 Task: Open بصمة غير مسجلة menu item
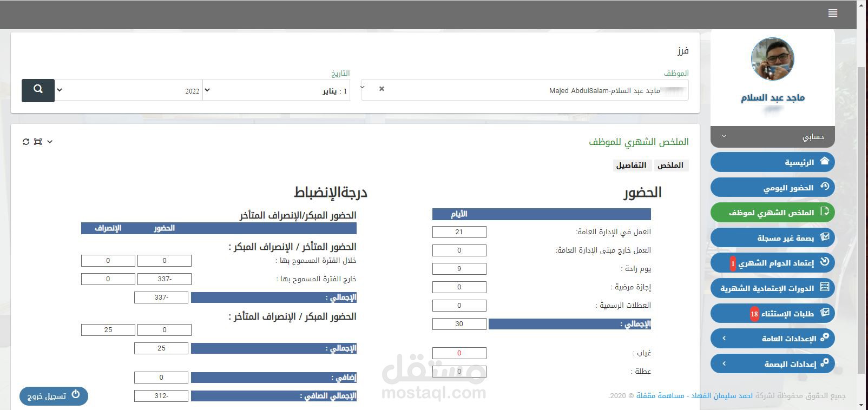(x=772, y=237)
